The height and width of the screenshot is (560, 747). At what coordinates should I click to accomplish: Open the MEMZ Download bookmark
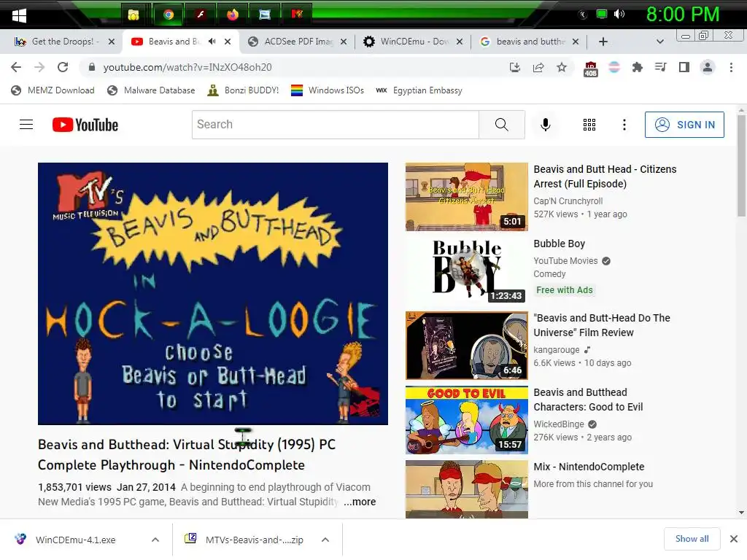[x=53, y=90]
